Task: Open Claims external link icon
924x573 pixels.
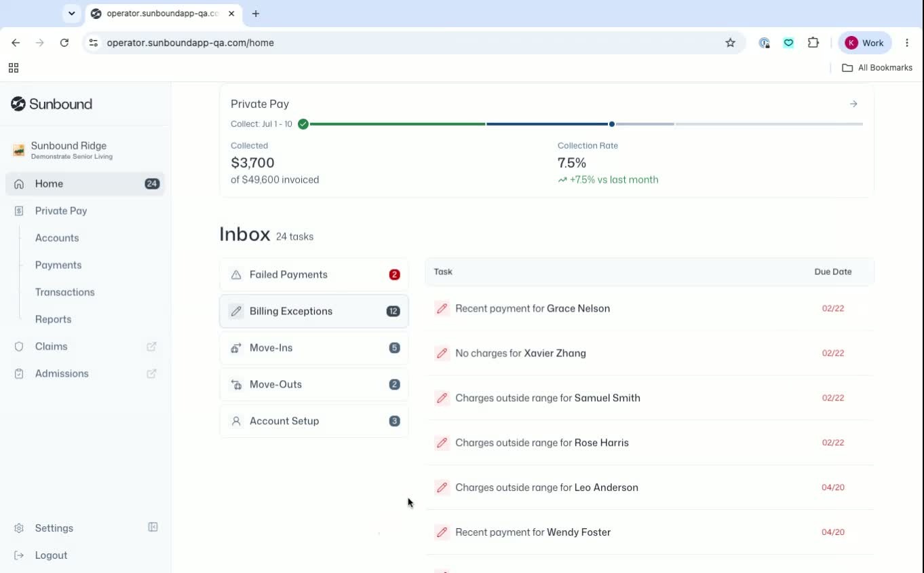Action: point(151,346)
